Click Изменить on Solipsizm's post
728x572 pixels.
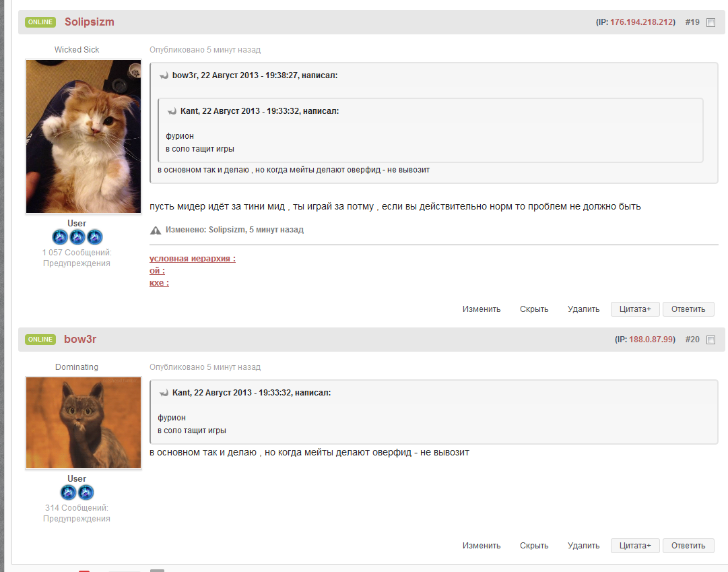(482, 309)
